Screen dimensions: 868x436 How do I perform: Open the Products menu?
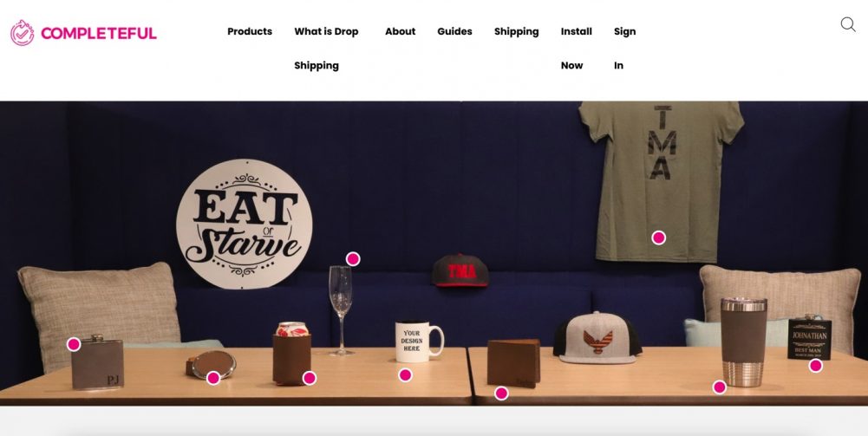[x=250, y=31]
